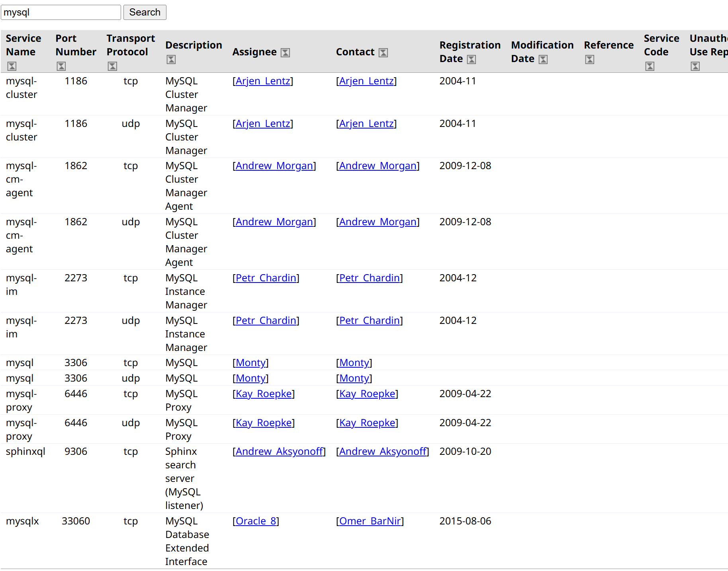Hide the Service Code column via its X icon

coord(650,66)
